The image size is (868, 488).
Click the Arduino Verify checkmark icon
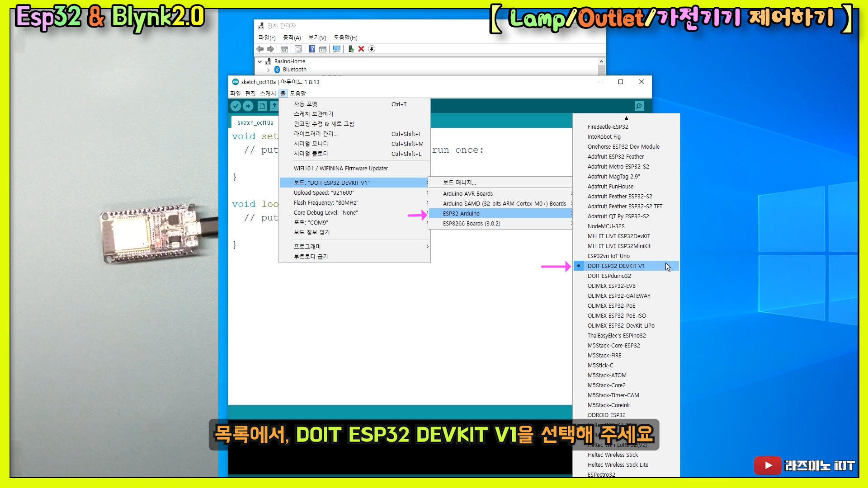click(236, 106)
